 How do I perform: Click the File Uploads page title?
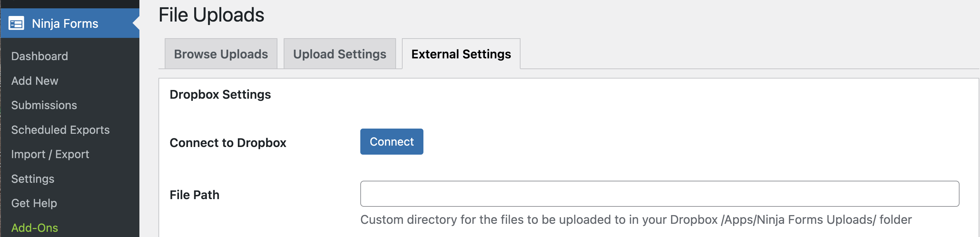[x=212, y=15]
